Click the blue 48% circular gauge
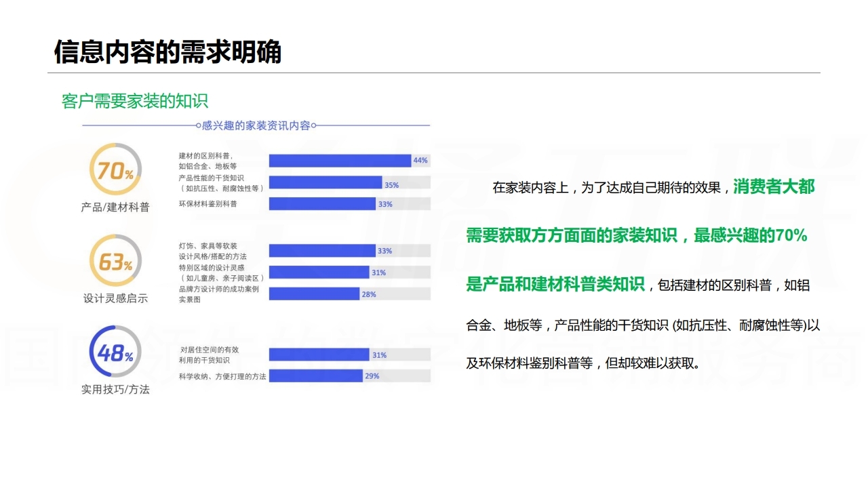Viewport: 868px width, 488px height. point(115,352)
